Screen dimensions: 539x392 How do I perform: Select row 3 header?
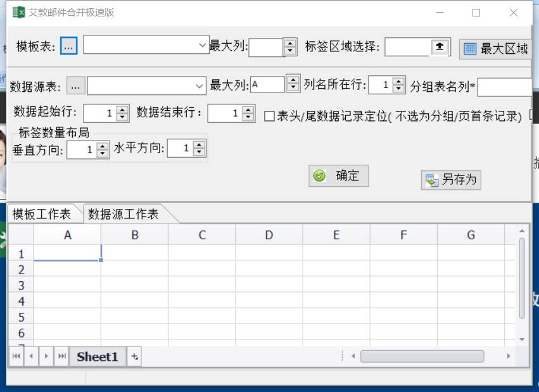pos(22,286)
